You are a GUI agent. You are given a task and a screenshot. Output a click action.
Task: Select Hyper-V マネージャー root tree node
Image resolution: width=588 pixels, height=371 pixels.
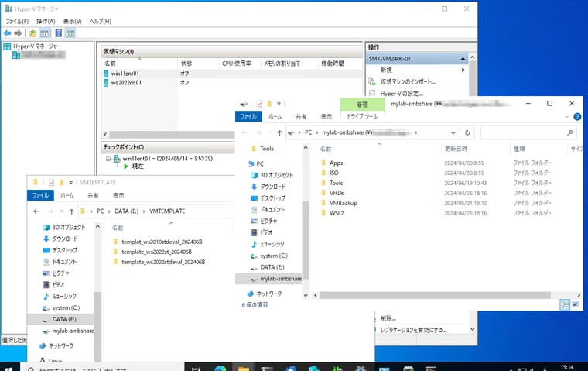pos(36,46)
